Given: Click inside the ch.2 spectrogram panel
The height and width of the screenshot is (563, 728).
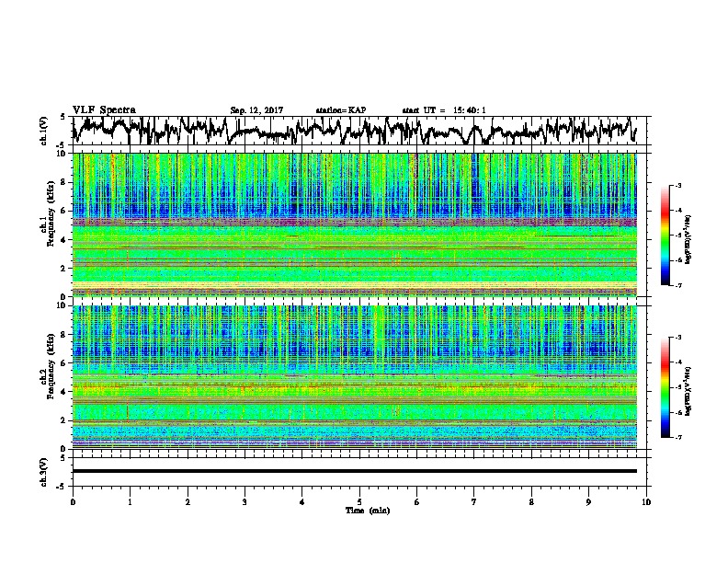Looking at the screenshot, I should click(354, 377).
